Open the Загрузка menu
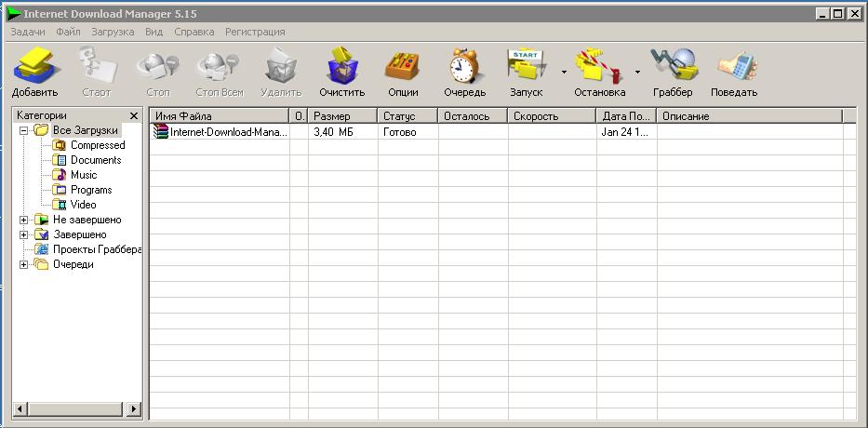Screen dimensions: 868x428 [x=113, y=33]
